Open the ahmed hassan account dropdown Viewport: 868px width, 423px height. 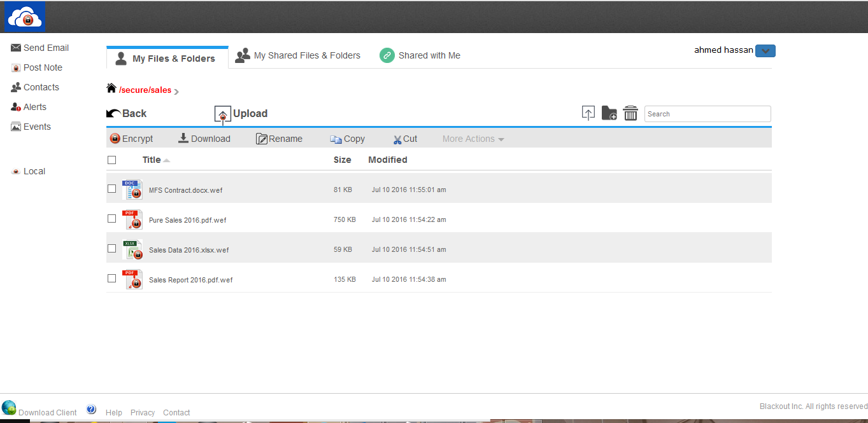tap(765, 50)
